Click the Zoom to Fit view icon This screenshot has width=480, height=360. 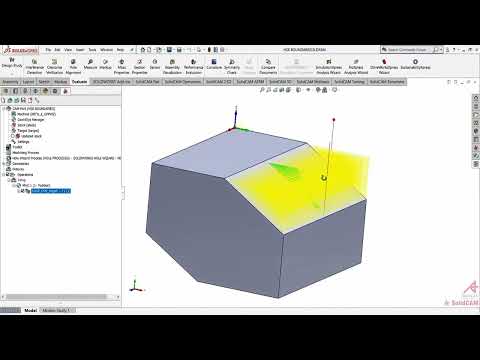[x=262, y=90]
